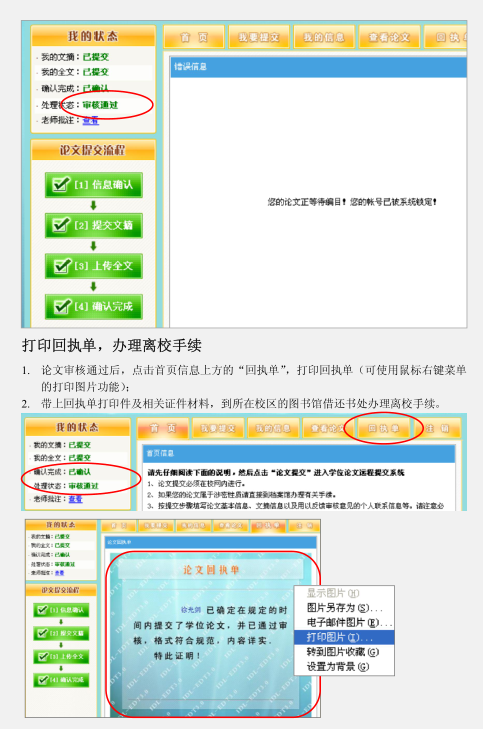Select 电子邮件图片 in the context menu

344,623
